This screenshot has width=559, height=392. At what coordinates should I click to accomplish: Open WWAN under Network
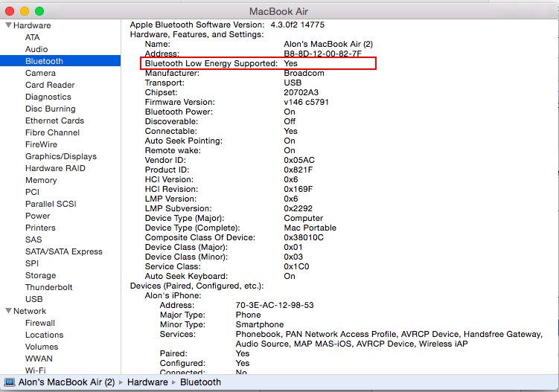click(39, 359)
